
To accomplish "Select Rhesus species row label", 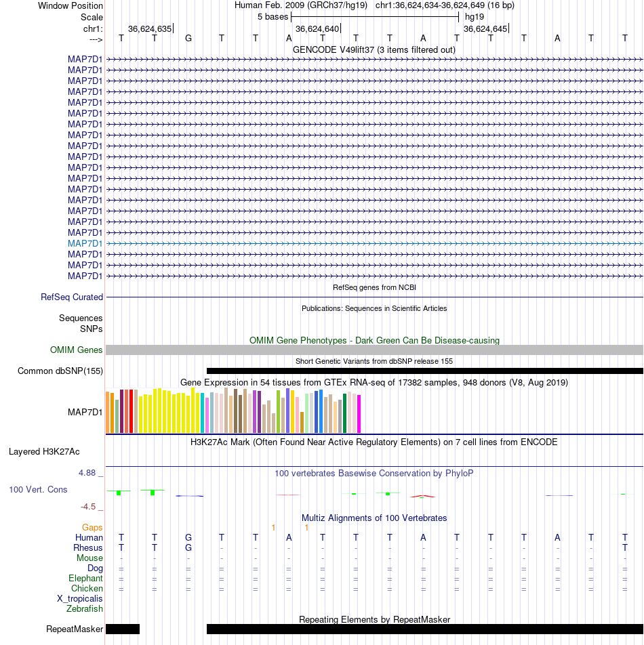I will [x=87, y=548].
